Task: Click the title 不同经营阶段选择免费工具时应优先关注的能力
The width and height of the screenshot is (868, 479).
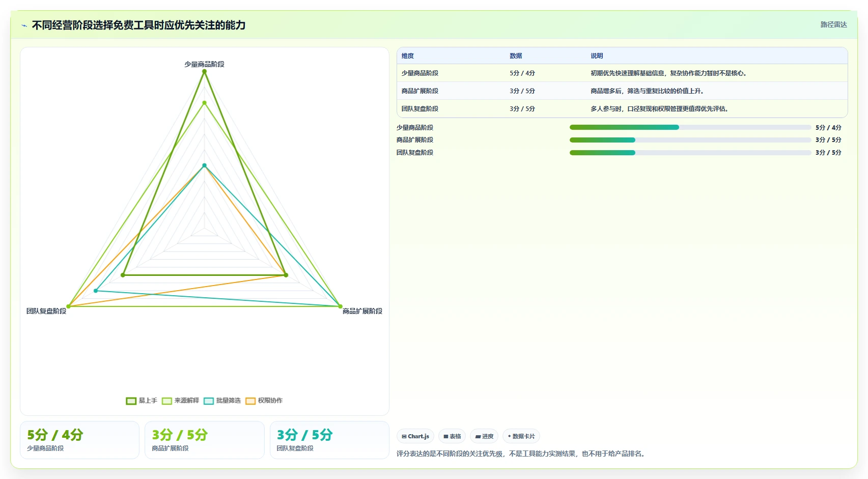Action: 138,25
